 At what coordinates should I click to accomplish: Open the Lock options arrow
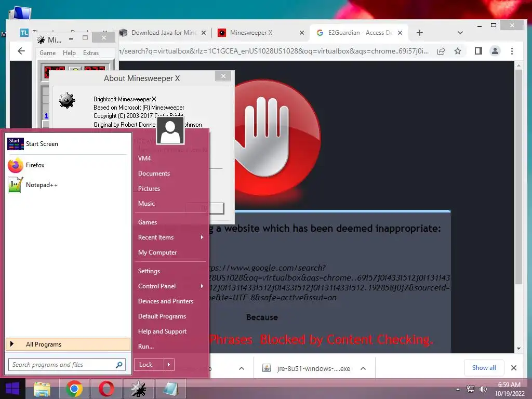[x=169, y=365]
